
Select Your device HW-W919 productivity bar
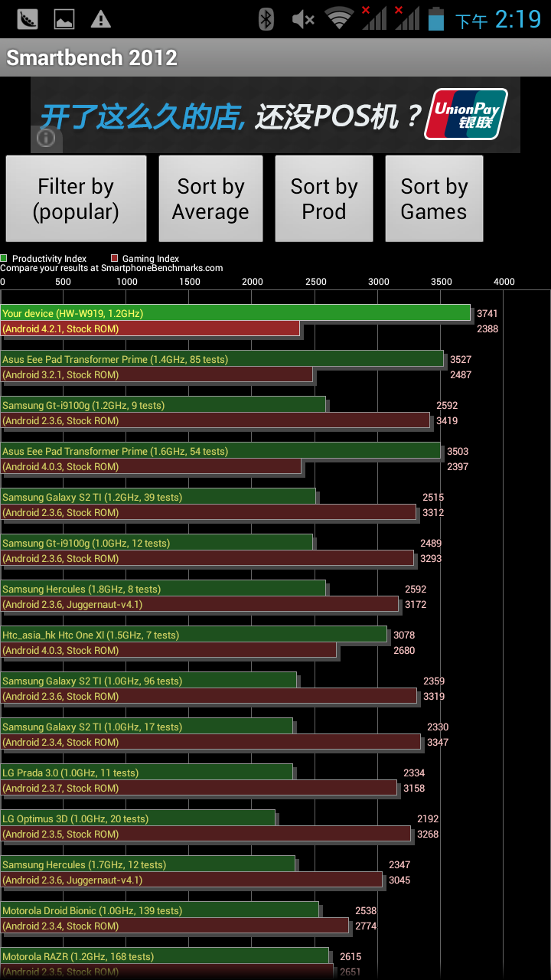pos(236,313)
